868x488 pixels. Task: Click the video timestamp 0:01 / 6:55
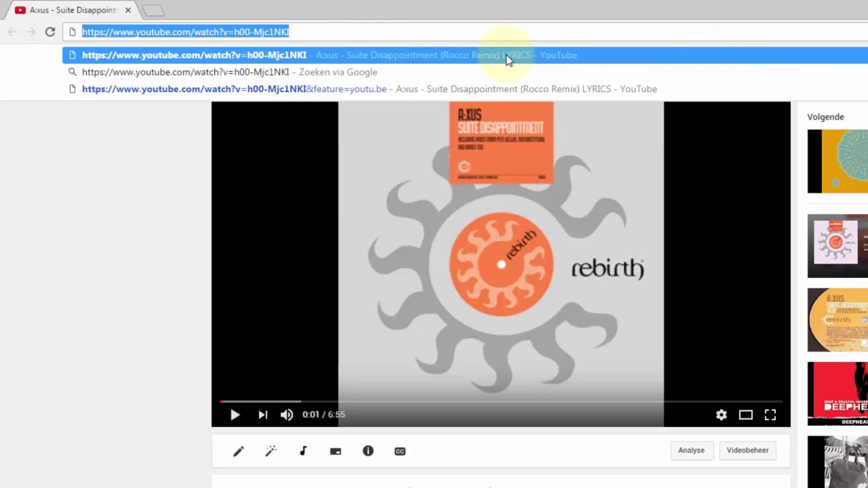click(x=324, y=415)
